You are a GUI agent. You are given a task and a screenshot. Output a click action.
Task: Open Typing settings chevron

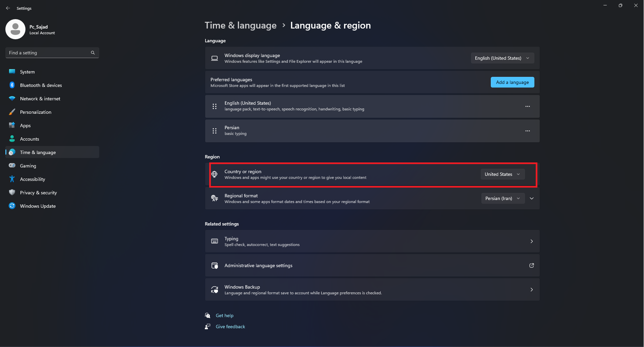click(532, 241)
